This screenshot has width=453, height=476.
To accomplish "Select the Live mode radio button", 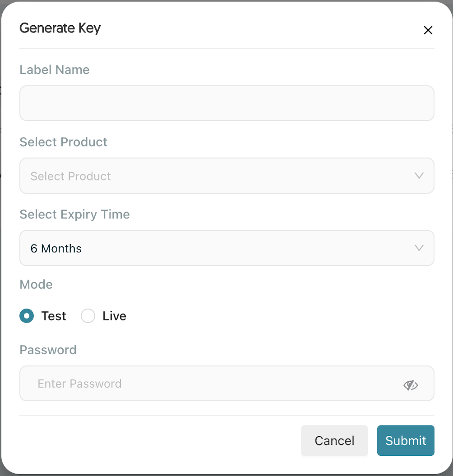I will 88,316.
